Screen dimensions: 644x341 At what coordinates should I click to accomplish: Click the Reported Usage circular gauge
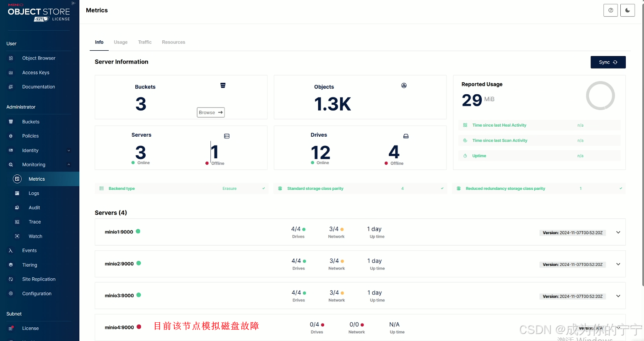(600, 96)
